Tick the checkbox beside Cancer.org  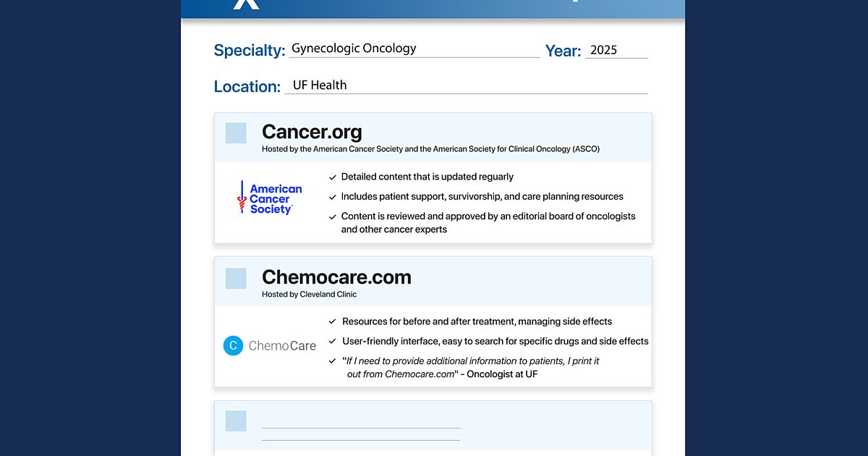coord(236,133)
